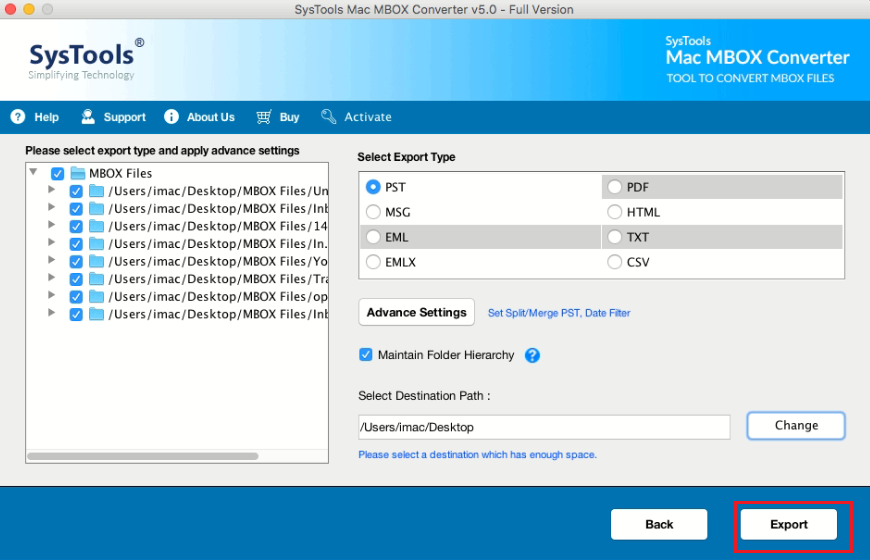This screenshot has height=560, width=870.
Task: Click folder icon of path ending In.
Action: [x=97, y=244]
